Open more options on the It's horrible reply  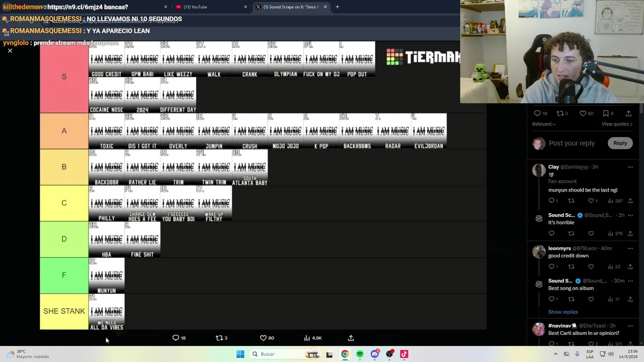click(x=630, y=215)
